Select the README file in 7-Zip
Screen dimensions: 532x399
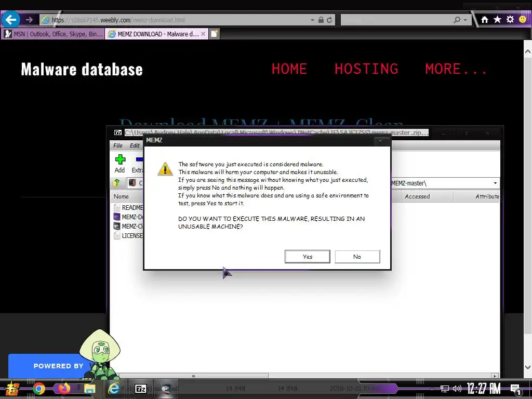128,207
